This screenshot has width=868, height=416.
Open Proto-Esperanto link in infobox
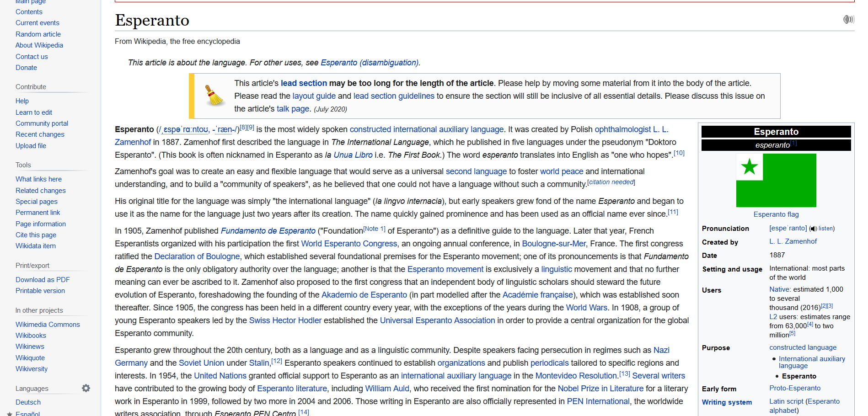tap(795, 388)
